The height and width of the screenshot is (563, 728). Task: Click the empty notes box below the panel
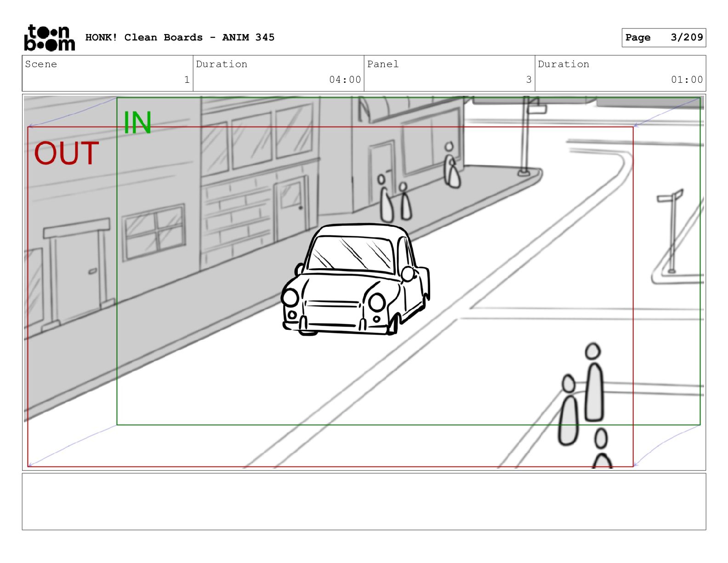pyautogui.click(x=364, y=501)
